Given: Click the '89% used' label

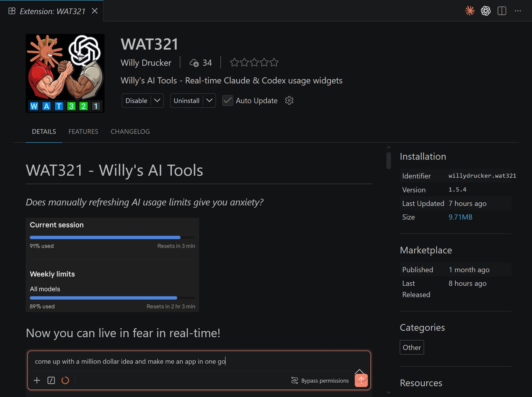Looking at the screenshot, I should pyautogui.click(x=42, y=306).
